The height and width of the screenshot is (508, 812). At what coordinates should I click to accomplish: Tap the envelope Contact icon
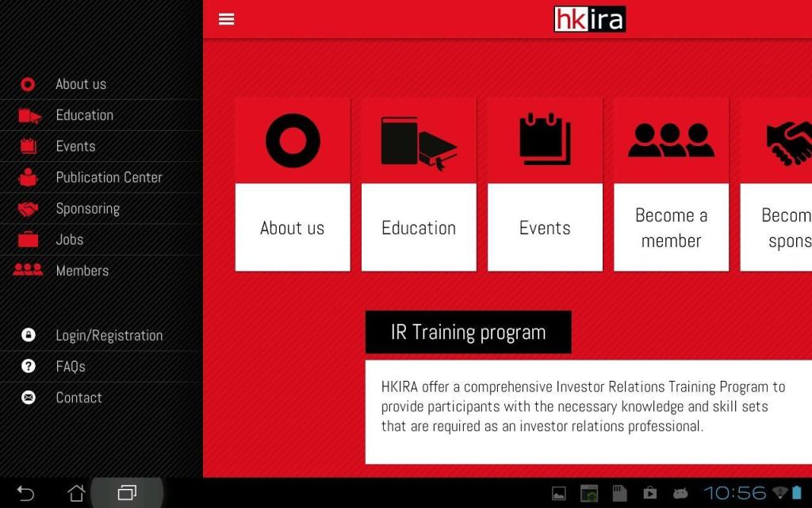click(29, 397)
